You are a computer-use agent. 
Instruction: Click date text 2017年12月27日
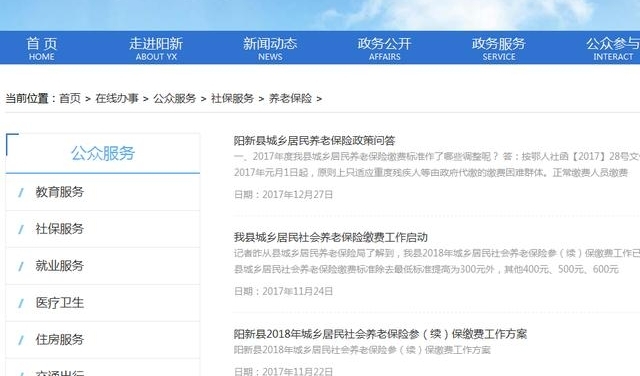[298, 195]
